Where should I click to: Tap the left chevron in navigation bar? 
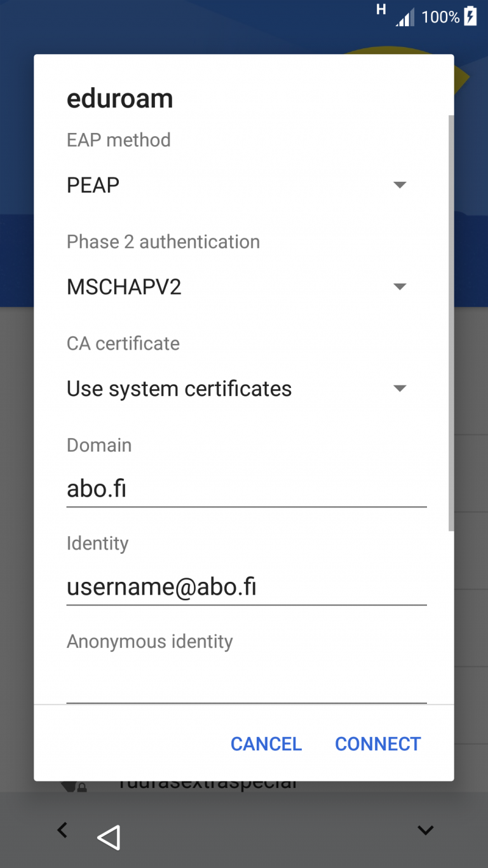click(x=62, y=830)
